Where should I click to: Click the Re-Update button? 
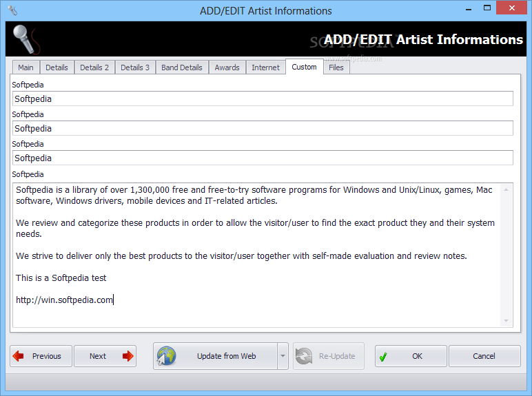tap(329, 356)
